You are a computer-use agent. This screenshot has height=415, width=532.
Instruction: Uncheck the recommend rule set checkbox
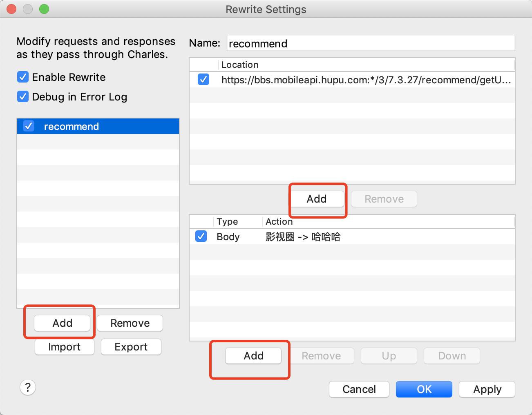(x=29, y=126)
